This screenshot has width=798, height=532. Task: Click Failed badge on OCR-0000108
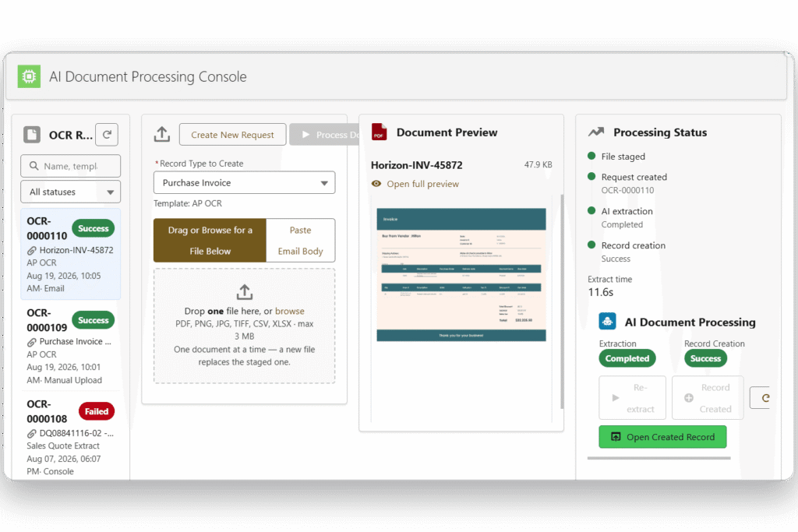coord(97,411)
